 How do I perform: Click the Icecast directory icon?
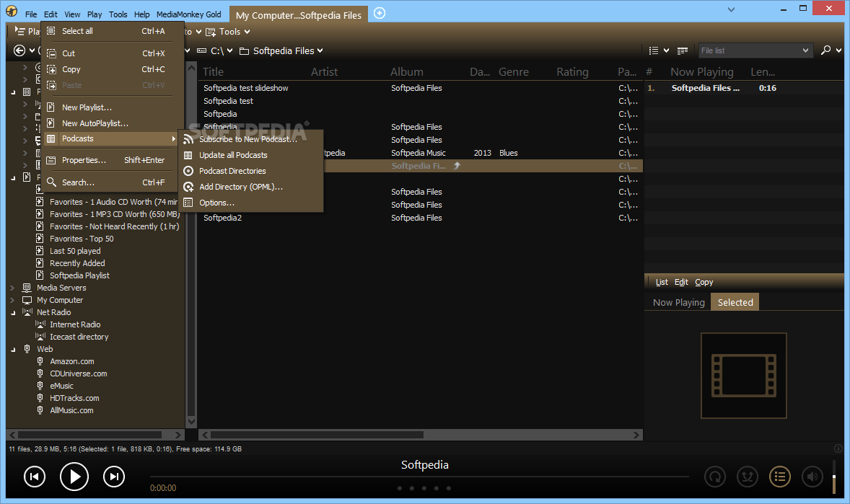pos(40,337)
